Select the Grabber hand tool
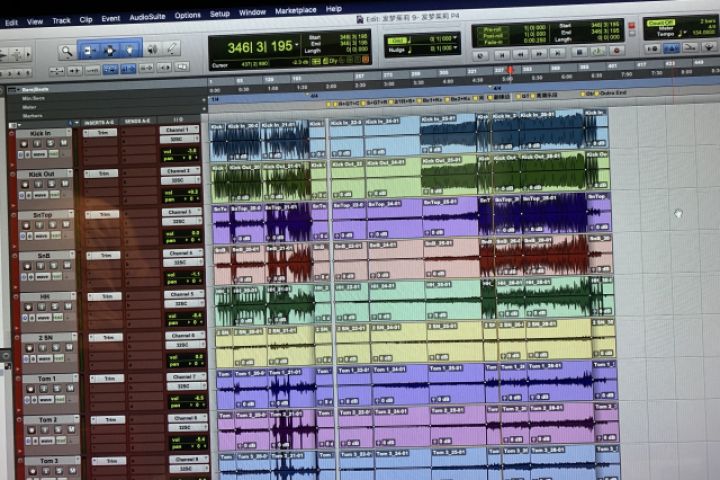 [x=130, y=49]
